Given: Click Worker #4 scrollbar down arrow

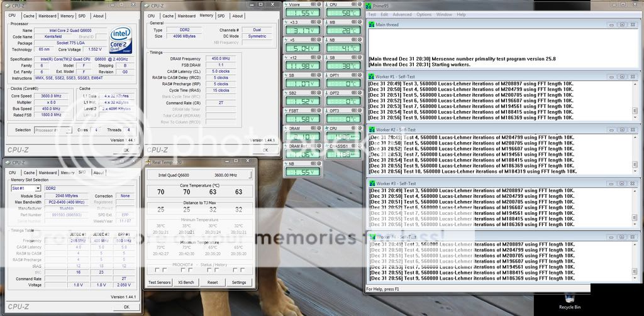Looking at the screenshot, I should [x=635, y=277].
